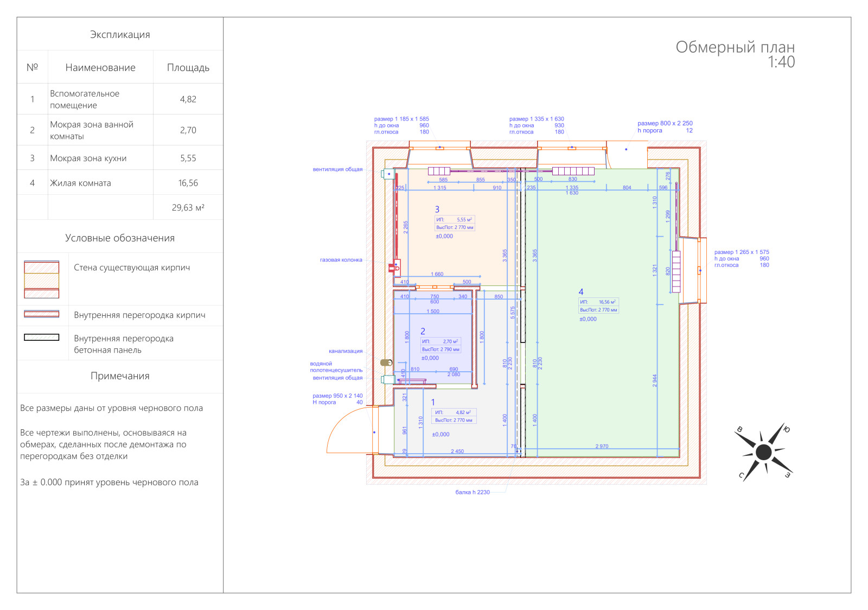The image size is (868, 610).
Task: Click the room 4 area tag 16,56 м²
Action: click(x=598, y=302)
